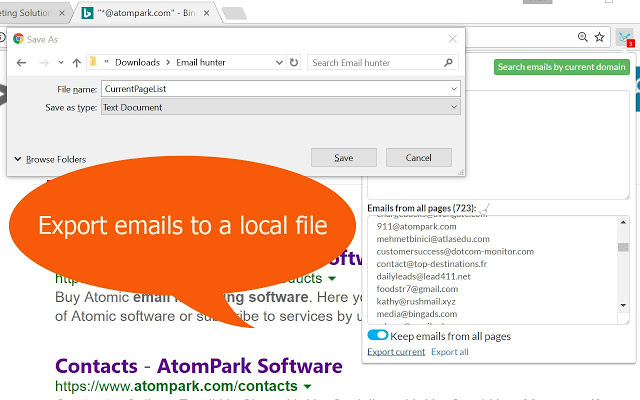The height and width of the screenshot is (400, 640).
Task: Click the Save button
Action: click(x=344, y=158)
